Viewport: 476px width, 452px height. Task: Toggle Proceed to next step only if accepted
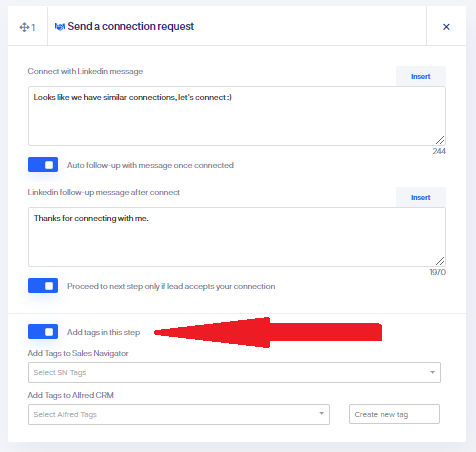(x=43, y=286)
